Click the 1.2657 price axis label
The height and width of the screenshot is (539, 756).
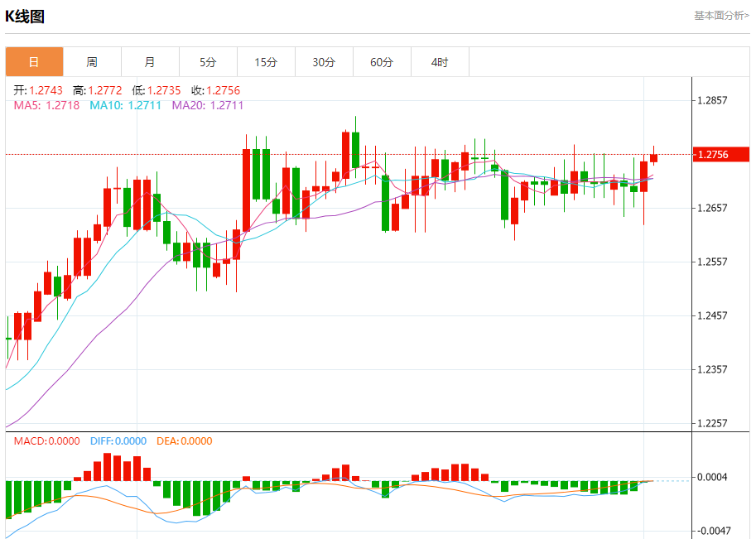[x=713, y=208]
